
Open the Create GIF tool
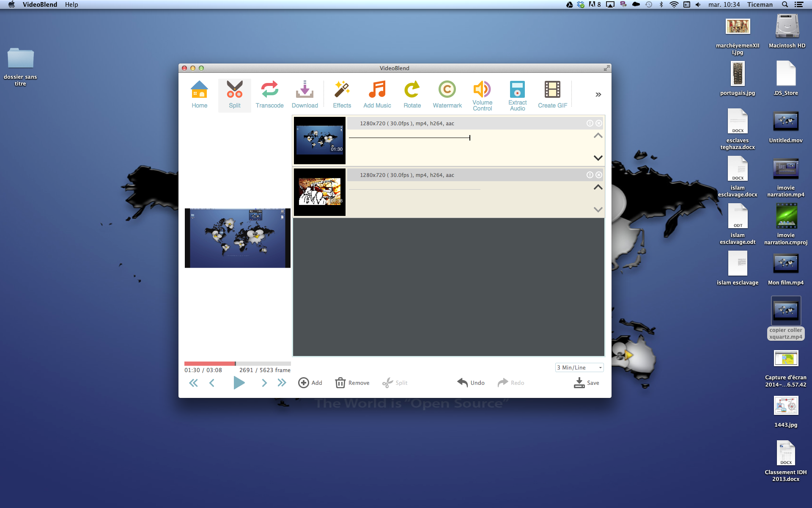[x=552, y=95]
